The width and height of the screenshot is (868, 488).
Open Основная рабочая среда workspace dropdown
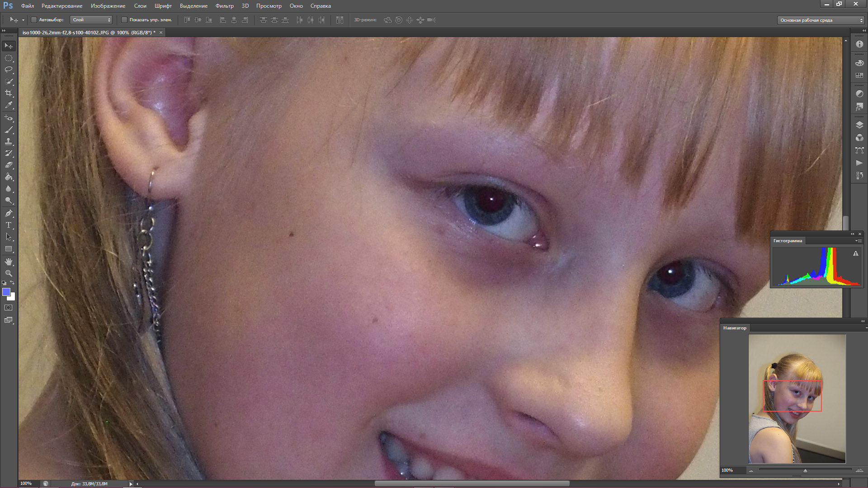821,20
